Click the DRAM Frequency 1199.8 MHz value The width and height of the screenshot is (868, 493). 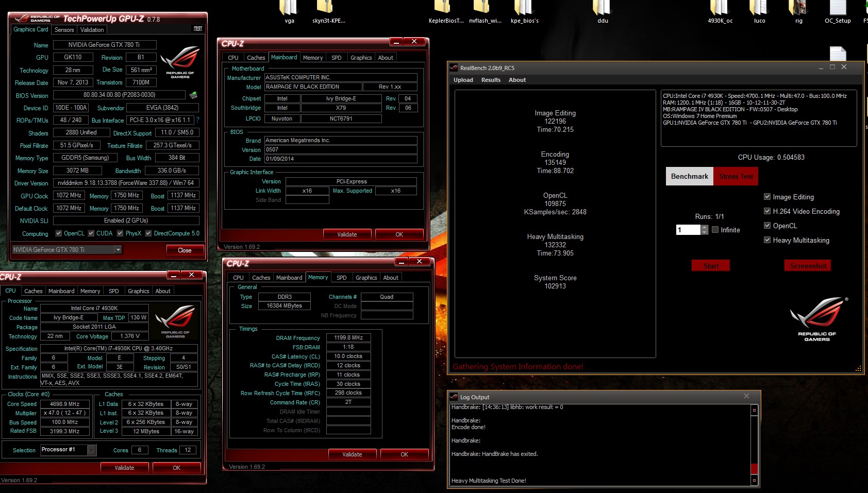[348, 338]
